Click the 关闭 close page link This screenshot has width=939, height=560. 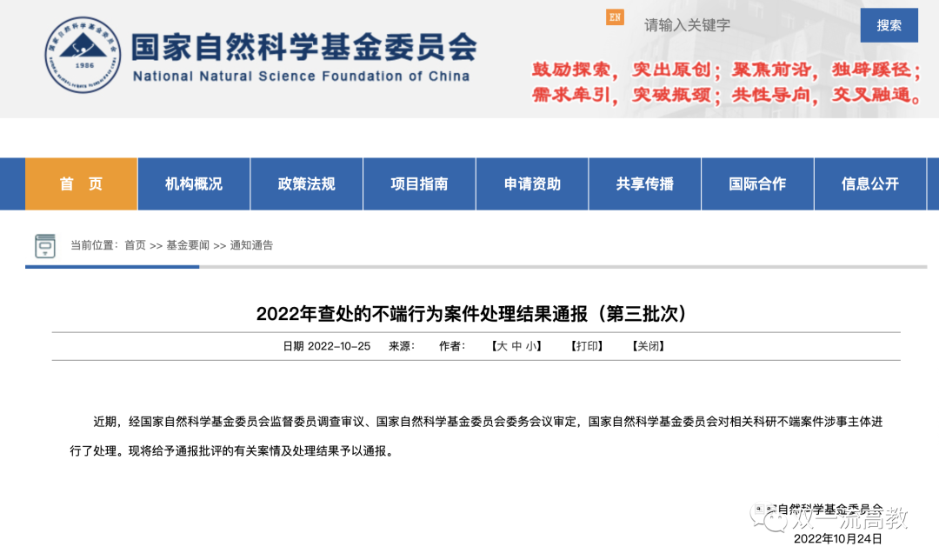(x=648, y=346)
